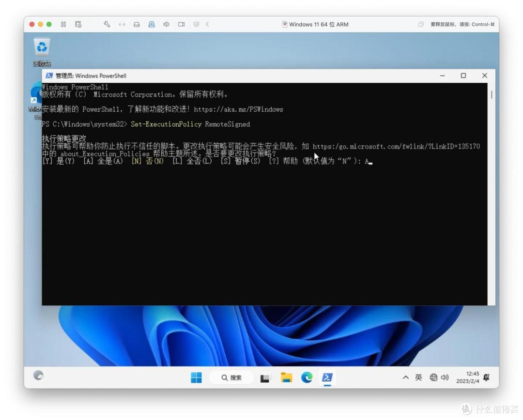
Task: Click the [A] 全是(A) option text
Action: point(103,161)
